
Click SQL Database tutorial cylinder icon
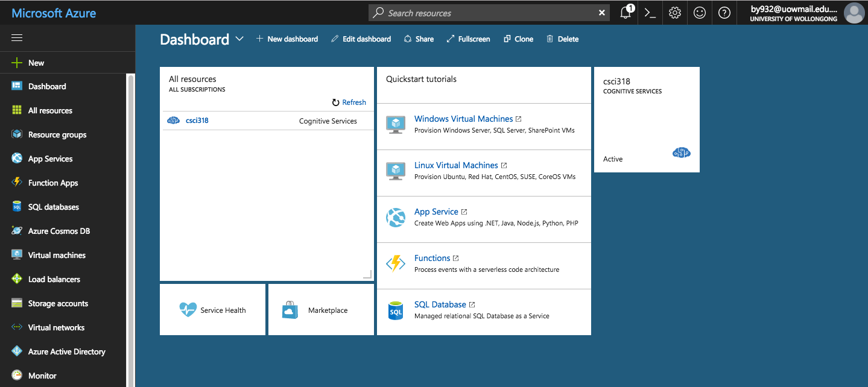(396, 310)
